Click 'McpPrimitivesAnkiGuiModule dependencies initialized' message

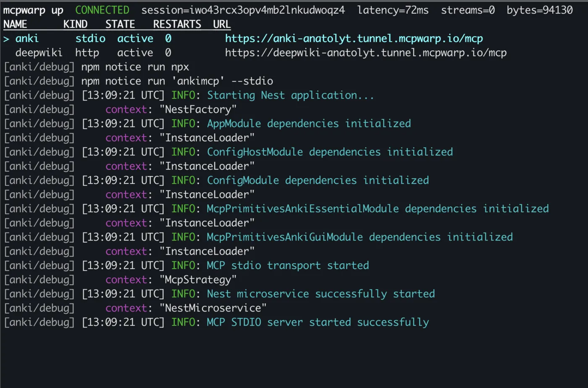click(360, 237)
